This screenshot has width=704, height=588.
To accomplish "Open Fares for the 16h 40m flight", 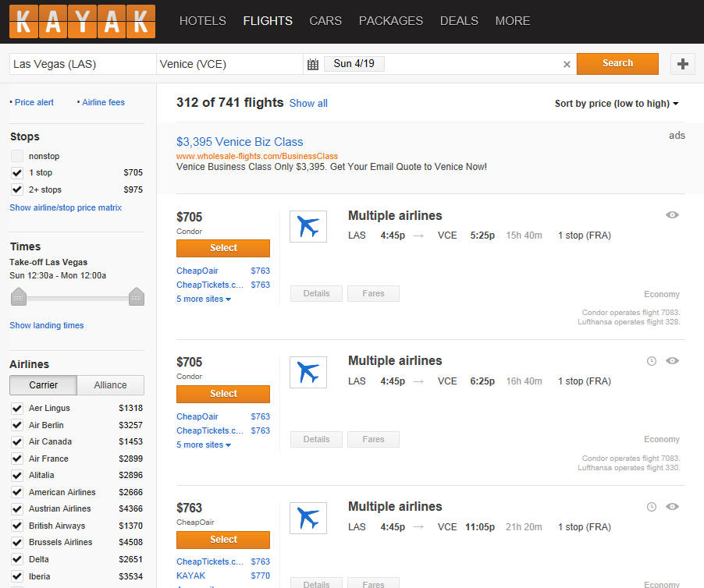I will pyautogui.click(x=373, y=440).
